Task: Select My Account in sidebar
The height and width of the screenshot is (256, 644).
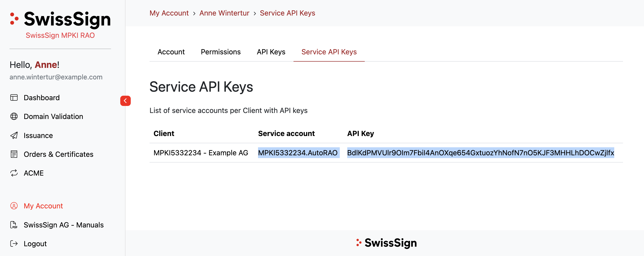Action: coord(43,206)
